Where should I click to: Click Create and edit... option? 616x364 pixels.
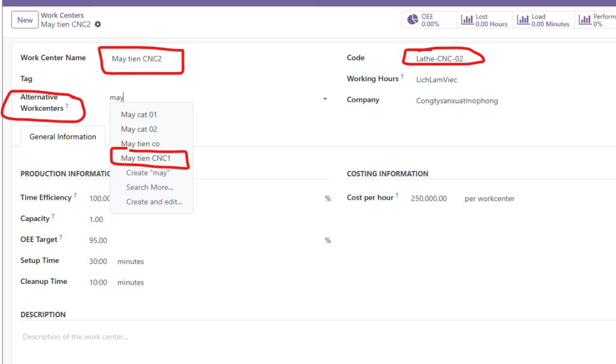pyautogui.click(x=154, y=202)
